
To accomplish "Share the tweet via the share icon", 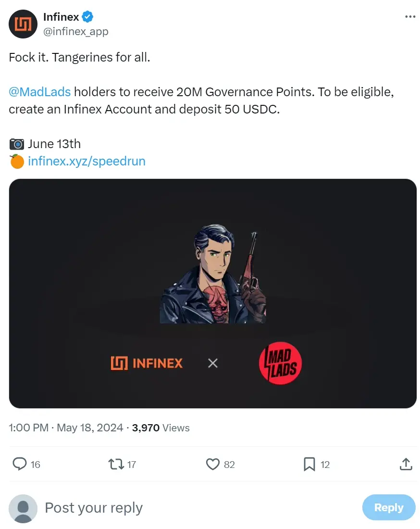I will click(x=406, y=464).
